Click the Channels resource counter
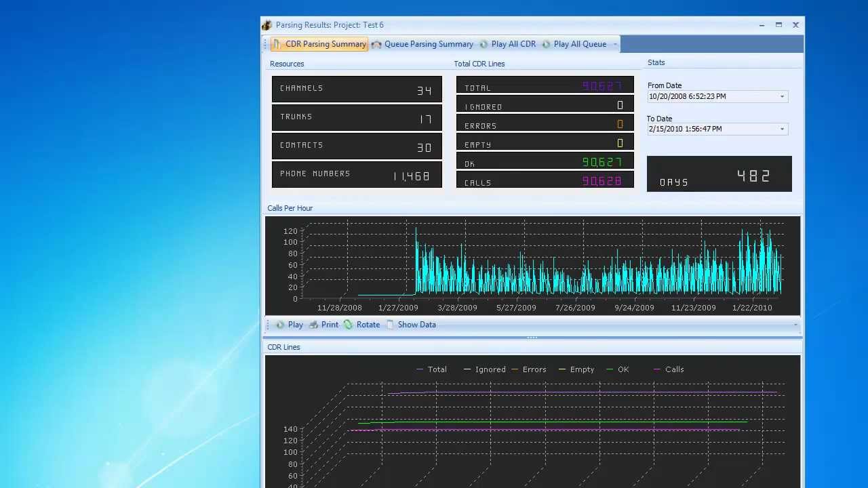The height and width of the screenshot is (488, 868). click(x=357, y=89)
